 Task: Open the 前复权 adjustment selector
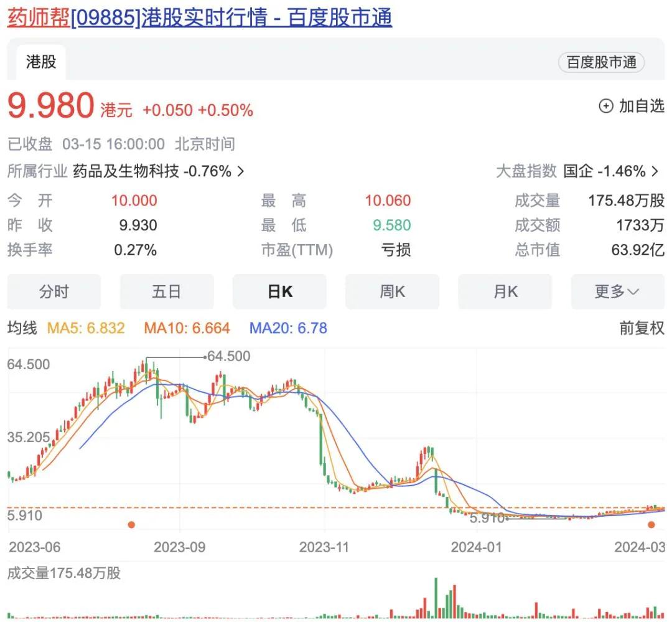point(642,328)
